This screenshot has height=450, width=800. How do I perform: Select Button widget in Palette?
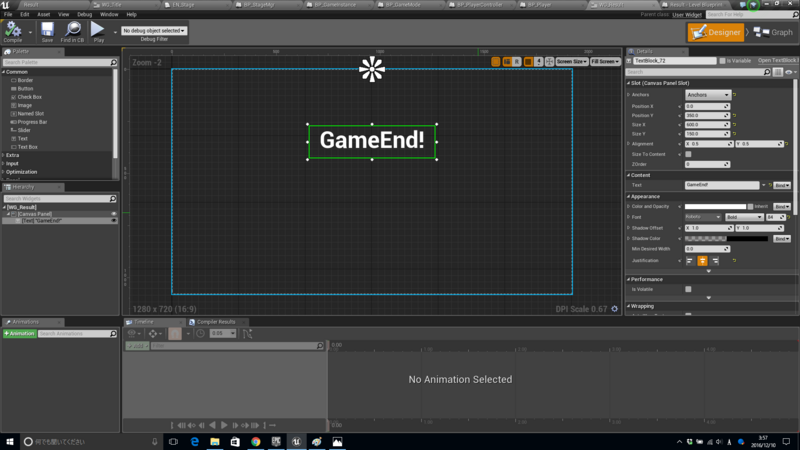[x=26, y=89]
